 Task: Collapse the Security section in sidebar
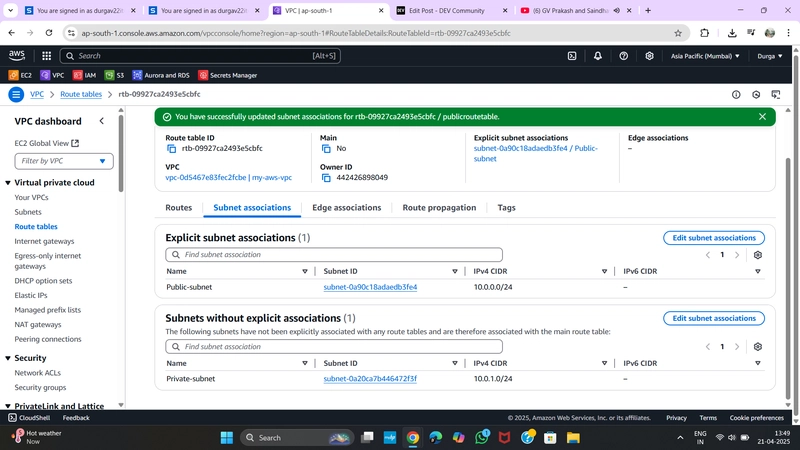pyautogui.click(x=8, y=358)
